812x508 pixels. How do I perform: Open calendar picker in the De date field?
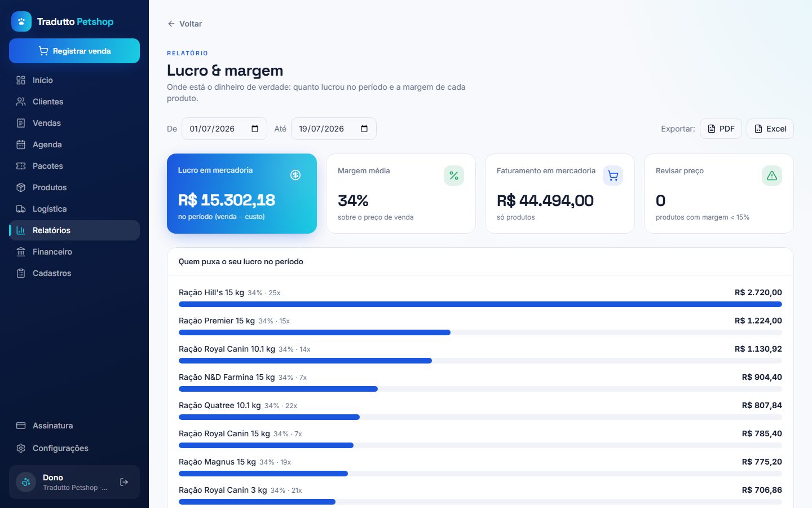click(255, 129)
